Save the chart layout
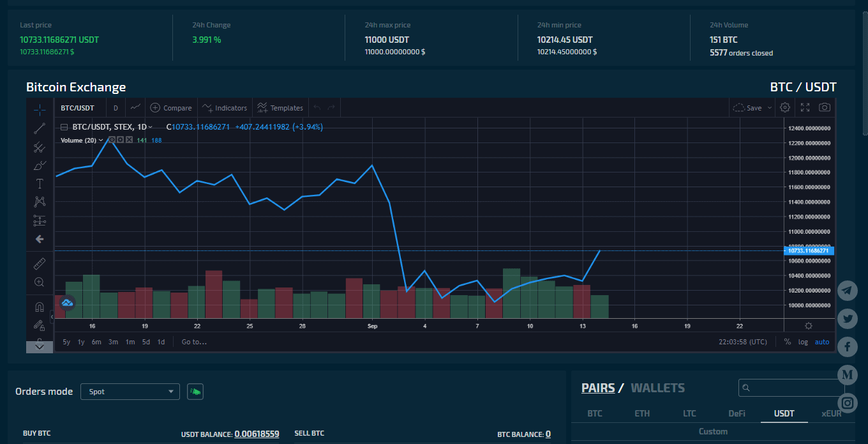Viewport: 868px width, 444px height. (747, 108)
